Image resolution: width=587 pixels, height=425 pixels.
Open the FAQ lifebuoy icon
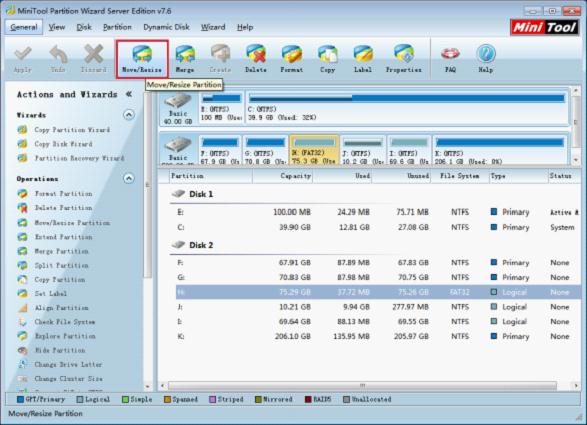coord(450,59)
